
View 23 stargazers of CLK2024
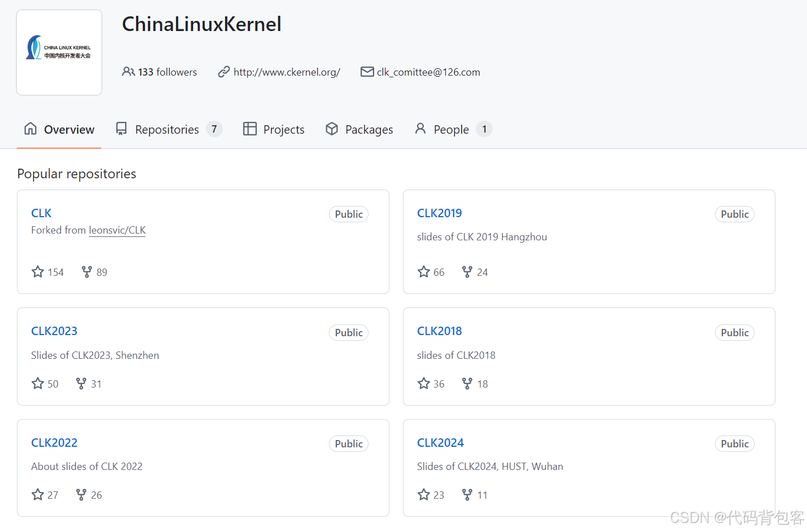click(x=439, y=495)
